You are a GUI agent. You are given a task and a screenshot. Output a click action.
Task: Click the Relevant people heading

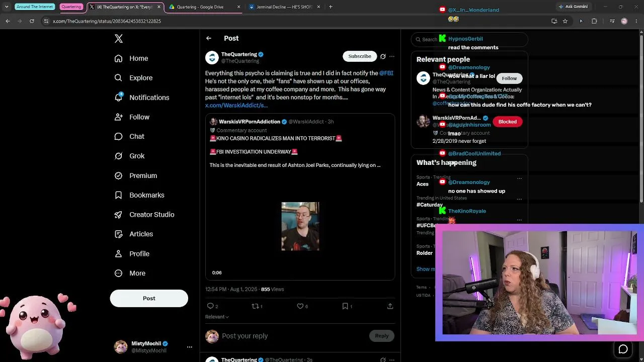(x=443, y=59)
